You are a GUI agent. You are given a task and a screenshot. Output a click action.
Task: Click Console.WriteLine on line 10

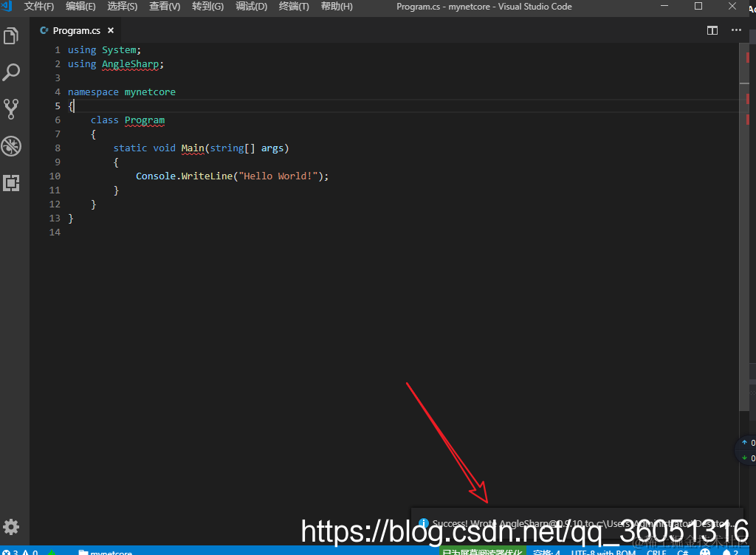(184, 176)
